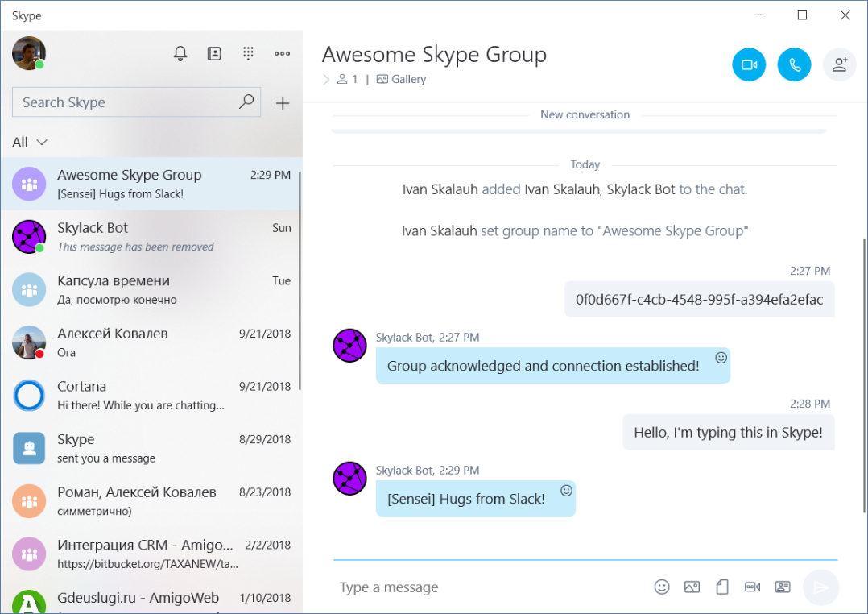Click Skylack Bot sender name at 2:29 PM

pos(403,471)
